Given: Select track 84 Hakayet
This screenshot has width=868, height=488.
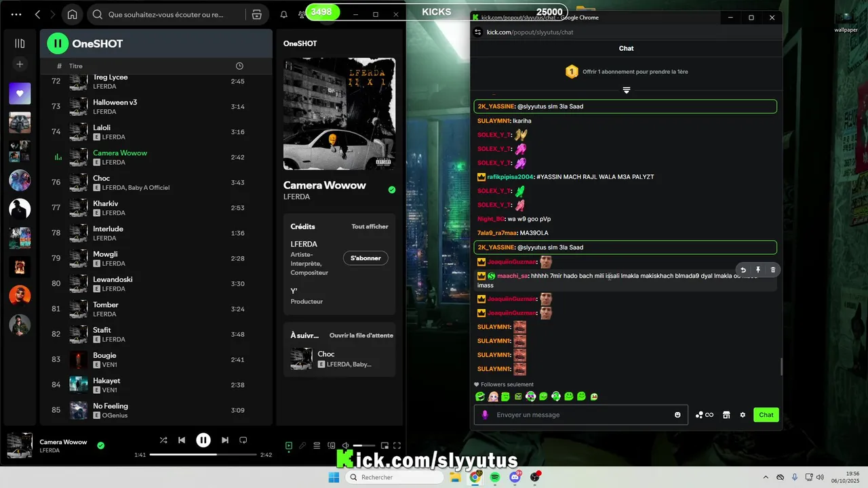Looking at the screenshot, I should click(156, 385).
